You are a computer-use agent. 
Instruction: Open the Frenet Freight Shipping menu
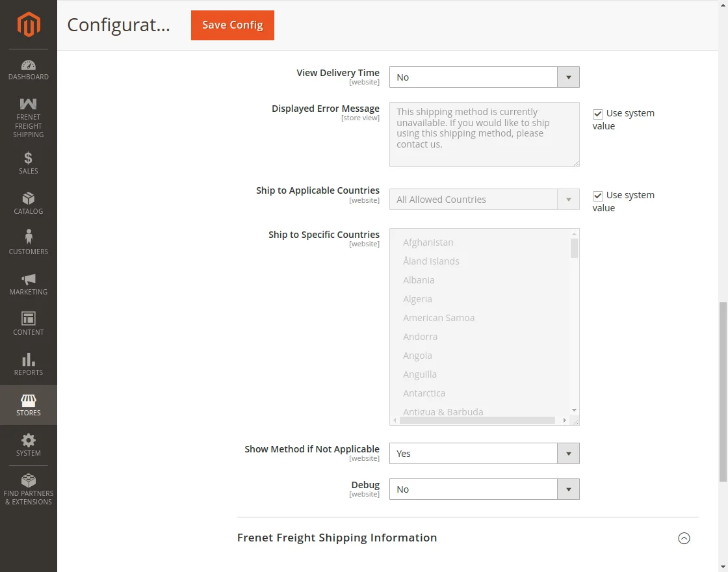[x=28, y=104]
